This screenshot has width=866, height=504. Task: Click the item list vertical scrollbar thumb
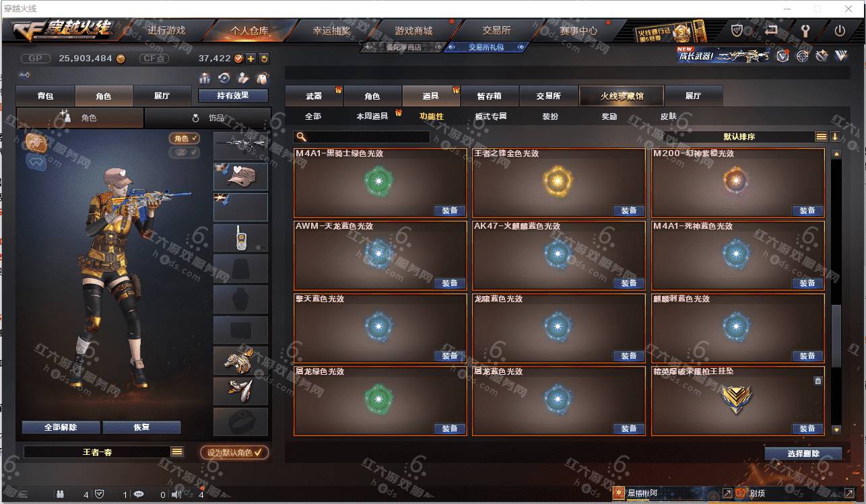click(836, 335)
